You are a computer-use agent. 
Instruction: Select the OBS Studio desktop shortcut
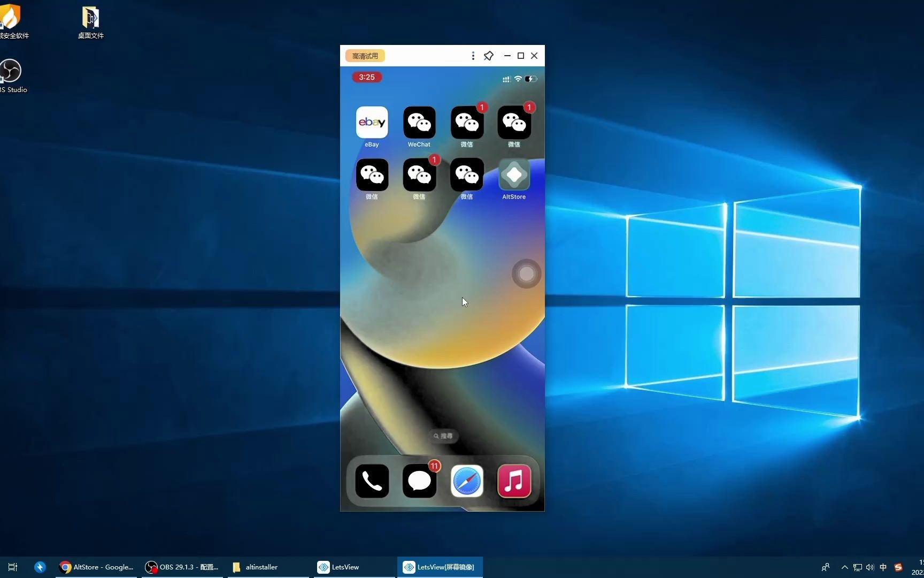point(12,76)
